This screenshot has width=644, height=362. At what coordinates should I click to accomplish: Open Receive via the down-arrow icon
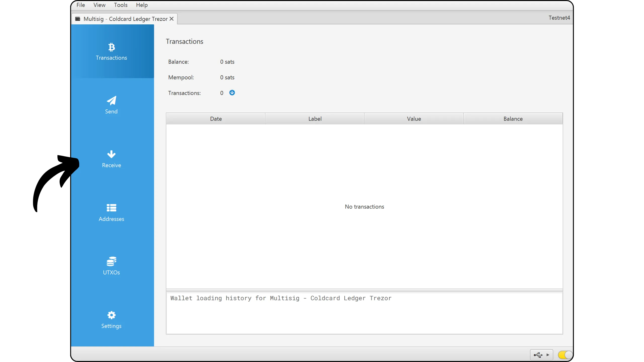pyautogui.click(x=111, y=154)
